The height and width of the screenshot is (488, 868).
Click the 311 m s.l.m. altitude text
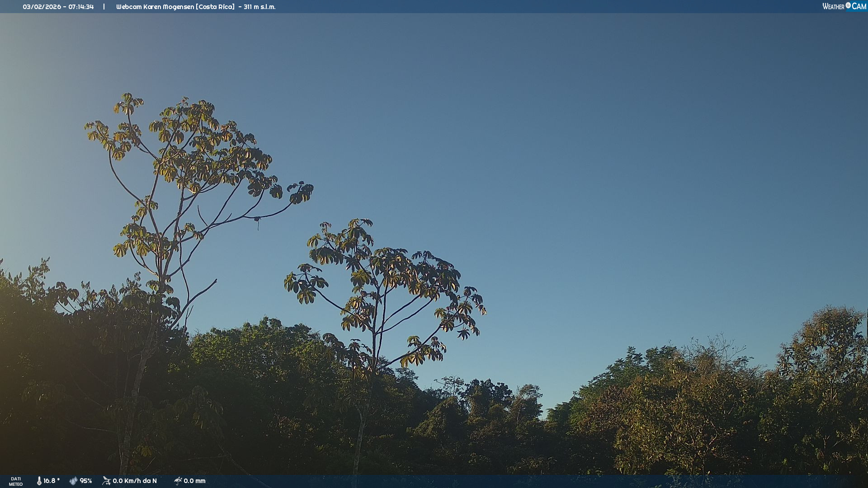pyautogui.click(x=259, y=7)
